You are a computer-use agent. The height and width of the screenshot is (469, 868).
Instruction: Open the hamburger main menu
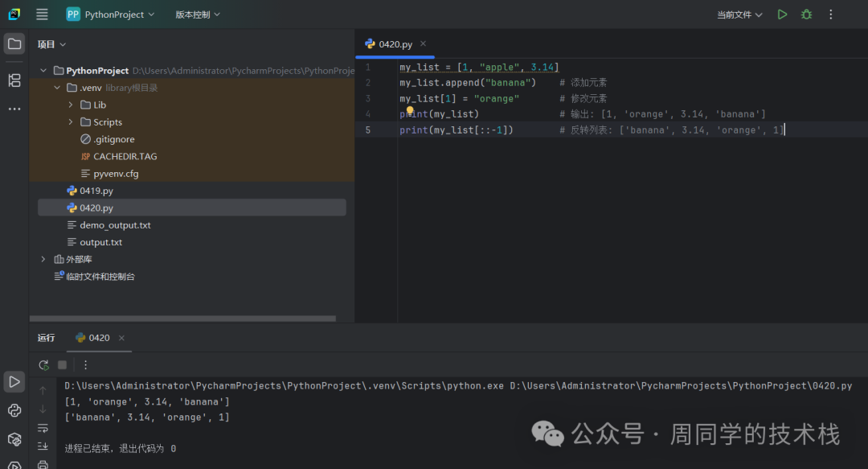coord(42,14)
